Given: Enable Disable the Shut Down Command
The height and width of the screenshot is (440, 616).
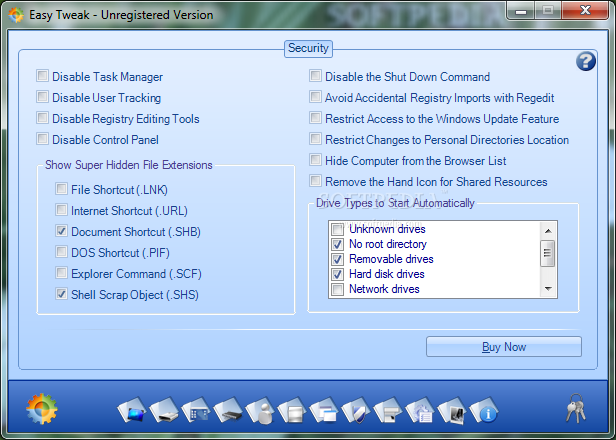Looking at the screenshot, I should point(315,75).
